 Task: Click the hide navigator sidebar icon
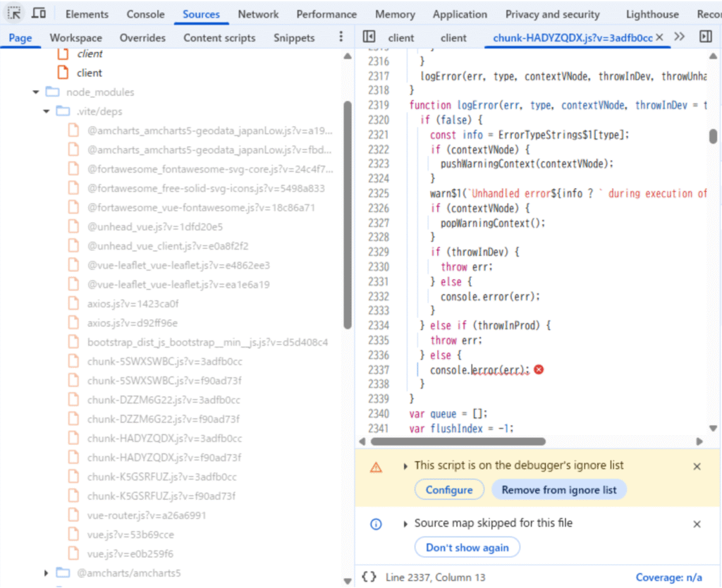(368, 37)
